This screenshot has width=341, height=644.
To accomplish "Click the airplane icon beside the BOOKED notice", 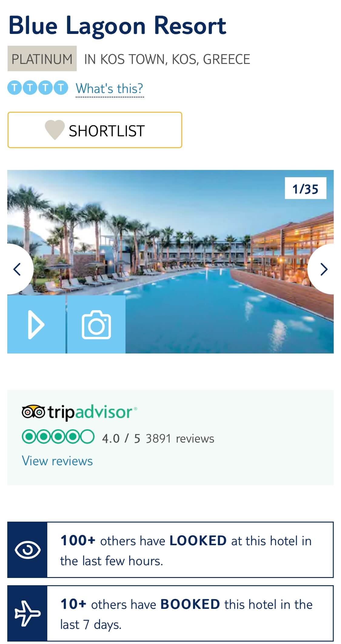I will pyautogui.click(x=28, y=613).
